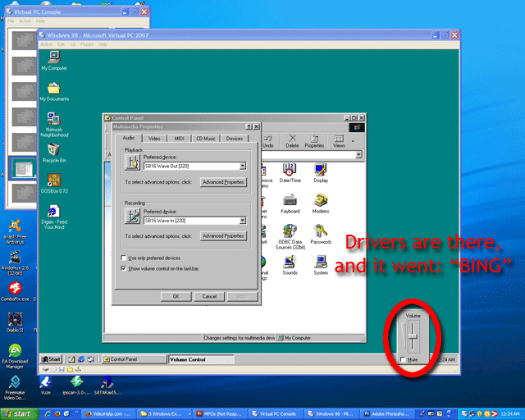The width and height of the screenshot is (525, 420).
Task: Open EA Download Manager shortcut
Action: coord(15,356)
